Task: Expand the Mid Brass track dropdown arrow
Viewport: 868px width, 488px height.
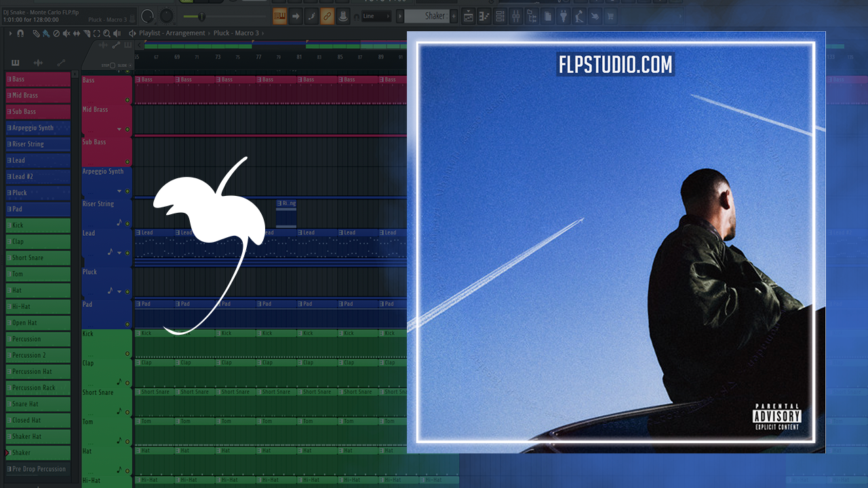Action: coord(119,129)
